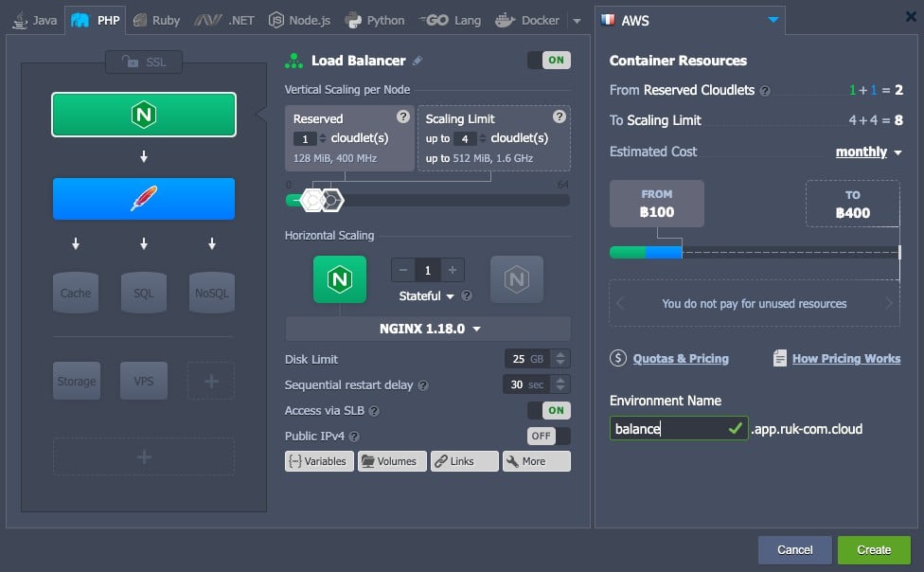Show help for Public IPv4
The image size is (924, 572).
tap(353, 437)
